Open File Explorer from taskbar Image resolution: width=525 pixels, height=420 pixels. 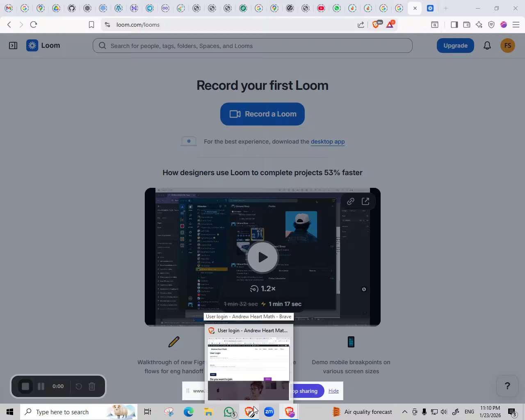pyautogui.click(x=209, y=412)
